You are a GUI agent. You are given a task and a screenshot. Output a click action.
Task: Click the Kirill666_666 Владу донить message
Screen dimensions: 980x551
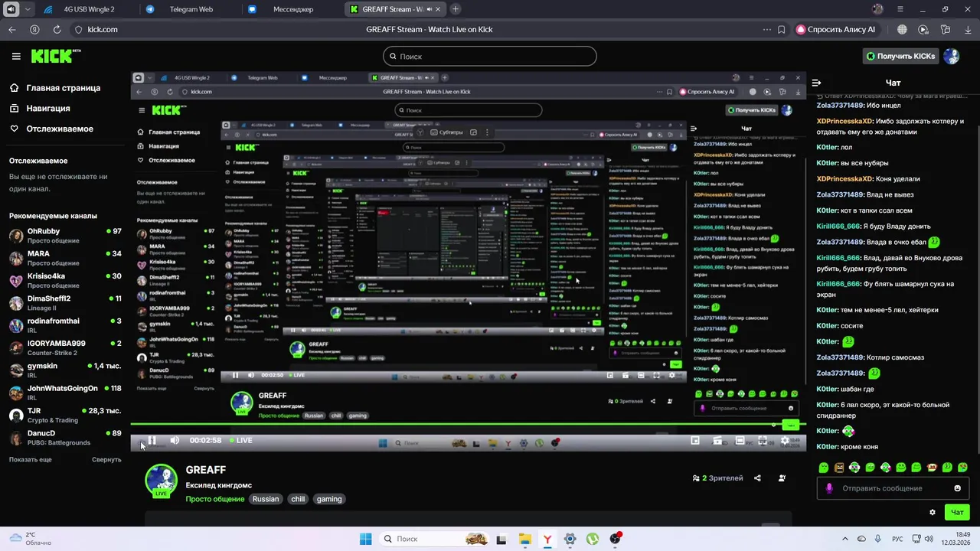874,227
